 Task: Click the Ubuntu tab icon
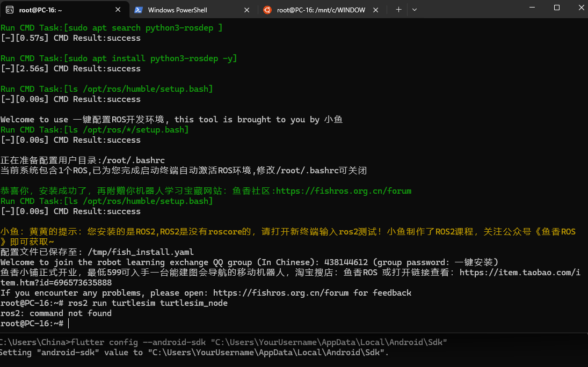[x=267, y=10]
